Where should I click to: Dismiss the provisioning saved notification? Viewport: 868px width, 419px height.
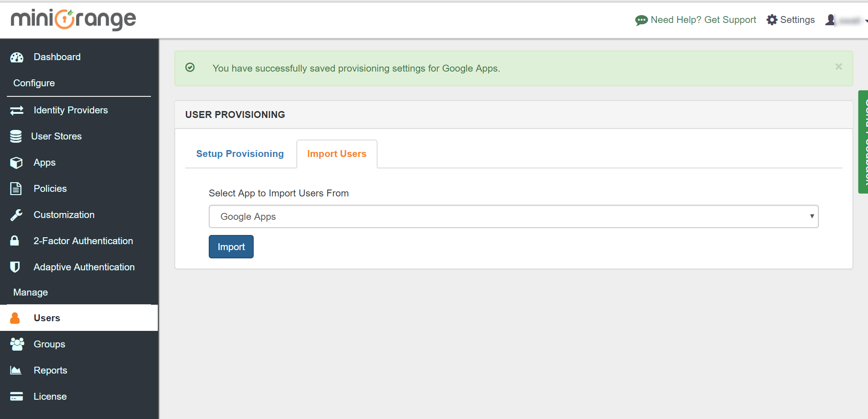[839, 67]
